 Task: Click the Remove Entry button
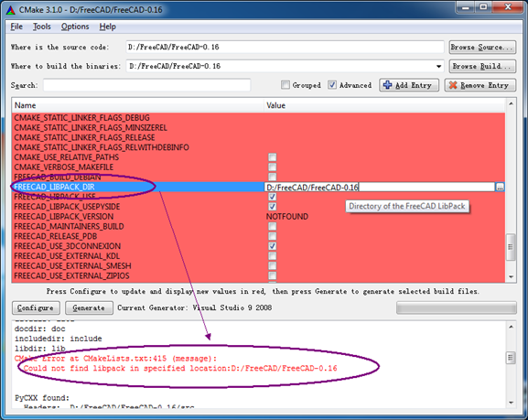click(480, 85)
